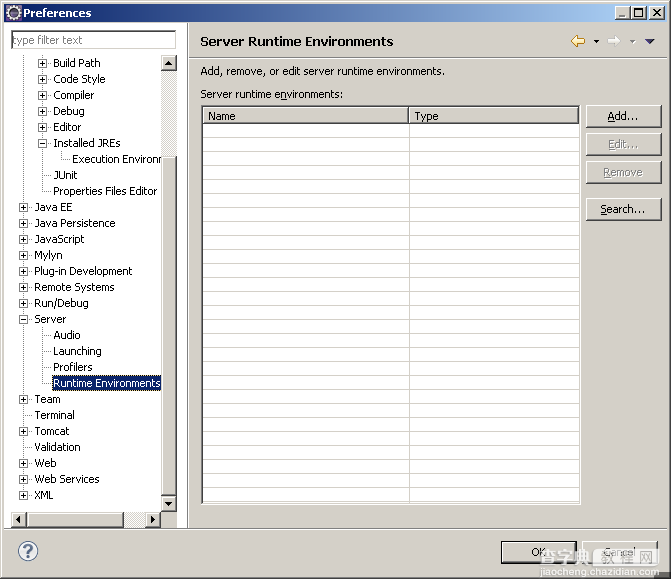
Task: Click tree scrollbar up arrow
Action: 169,63
